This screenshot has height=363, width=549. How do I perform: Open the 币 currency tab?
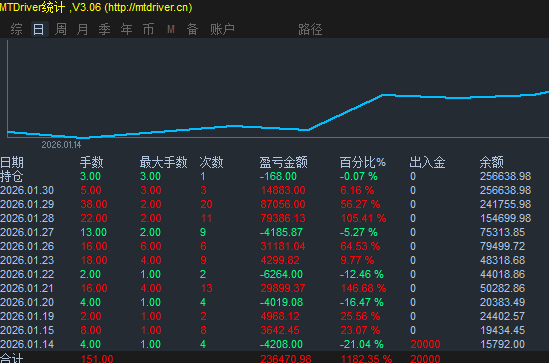pyautogui.click(x=148, y=29)
